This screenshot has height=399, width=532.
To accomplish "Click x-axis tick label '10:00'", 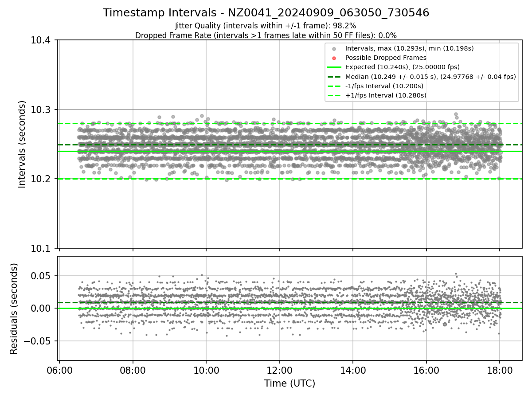I will [206, 371].
